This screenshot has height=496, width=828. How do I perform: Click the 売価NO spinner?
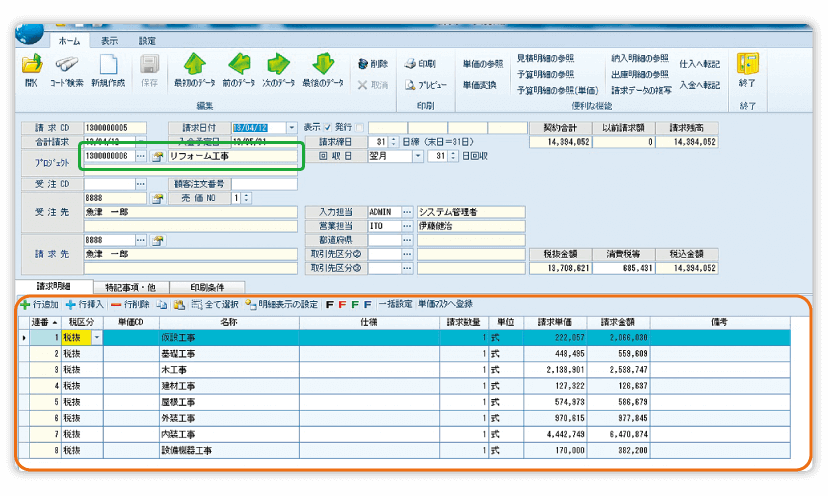(246, 198)
